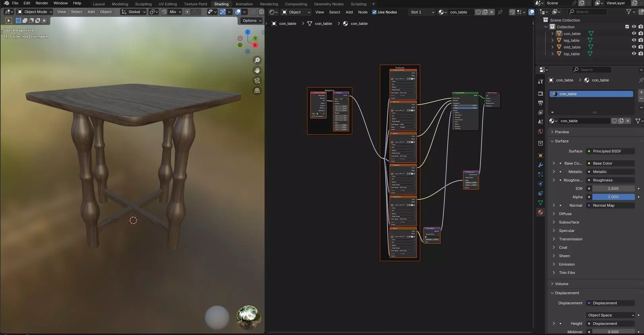Open the World properties tab

(x=541, y=131)
